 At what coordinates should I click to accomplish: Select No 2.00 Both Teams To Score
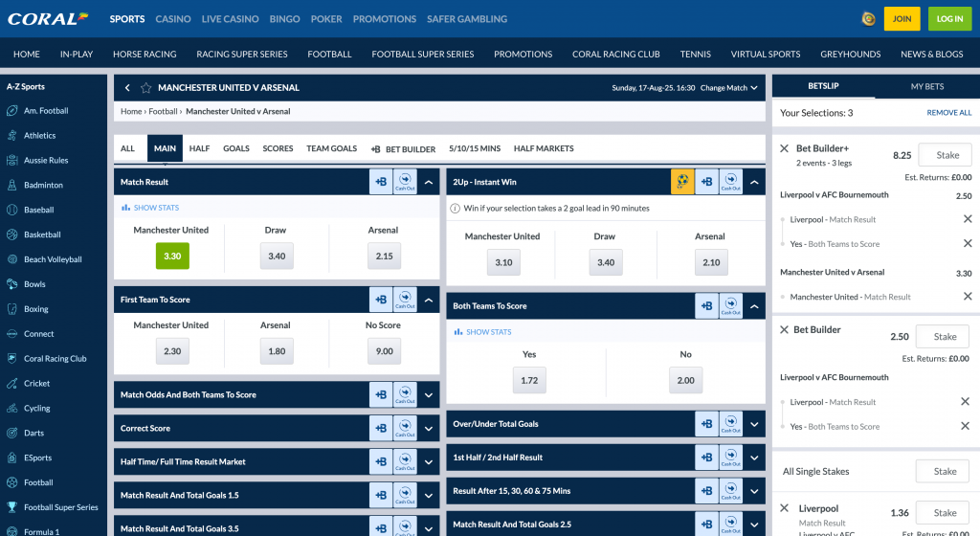685,380
